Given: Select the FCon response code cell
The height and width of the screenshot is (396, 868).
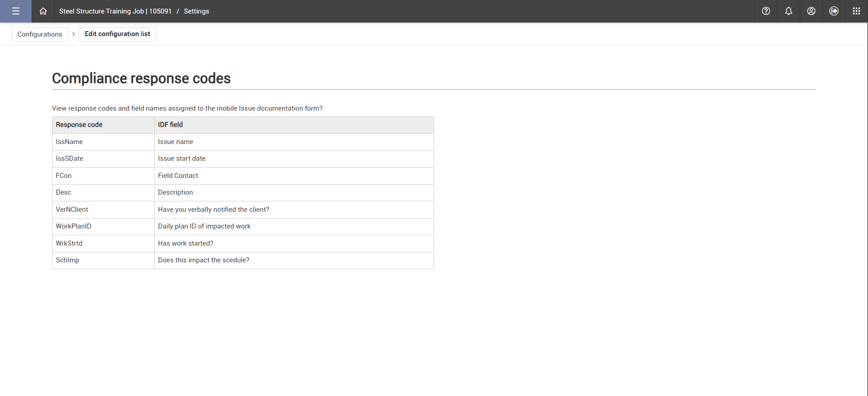Looking at the screenshot, I should pos(64,176).
